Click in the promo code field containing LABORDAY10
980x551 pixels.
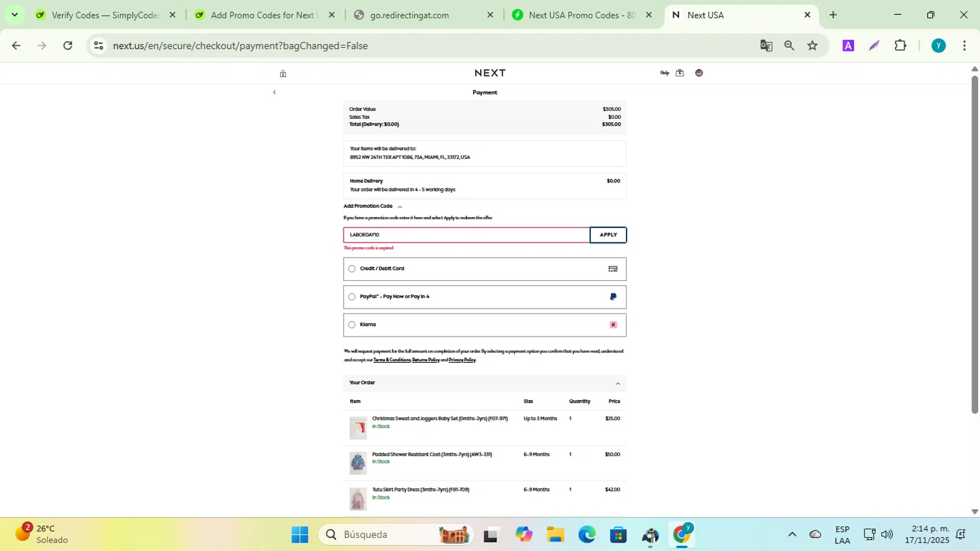coord(466,235)
